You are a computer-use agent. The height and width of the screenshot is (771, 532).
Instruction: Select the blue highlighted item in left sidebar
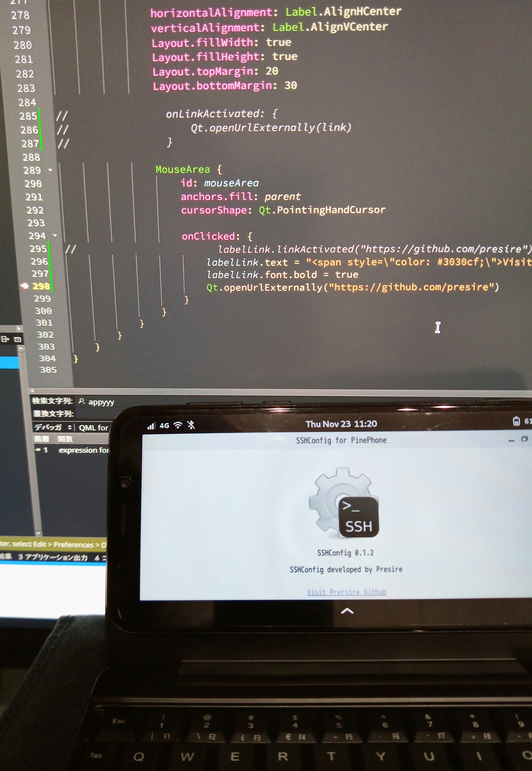point(9,362)
